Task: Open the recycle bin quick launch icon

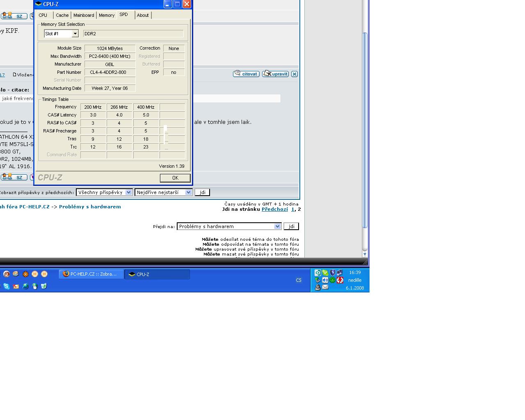Action: click(44, 286)
